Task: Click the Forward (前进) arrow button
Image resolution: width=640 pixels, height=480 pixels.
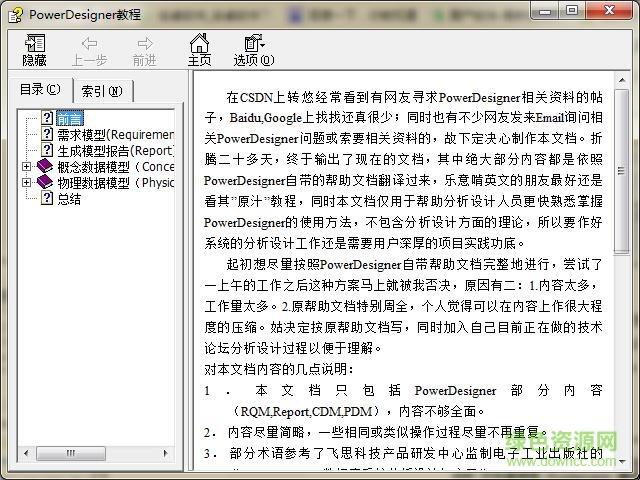Action: point(144,51)
